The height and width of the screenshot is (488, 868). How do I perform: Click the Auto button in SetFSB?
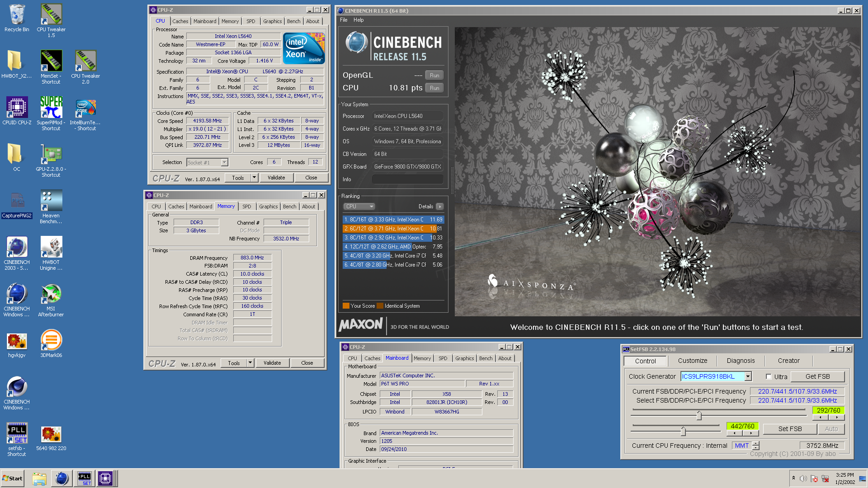click(831, 429)
